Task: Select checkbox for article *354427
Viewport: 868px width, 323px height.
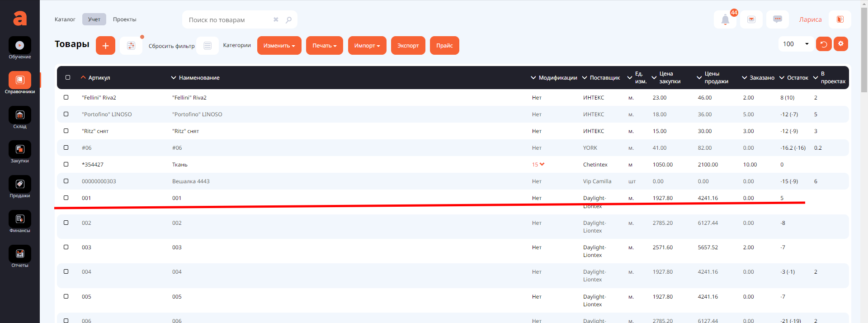Action: (x=66, y=164)
